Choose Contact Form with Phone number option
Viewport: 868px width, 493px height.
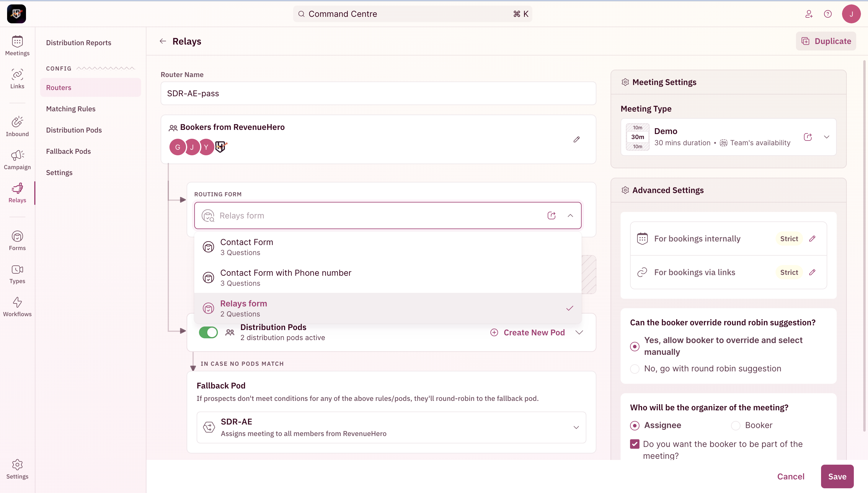[388, 278]
